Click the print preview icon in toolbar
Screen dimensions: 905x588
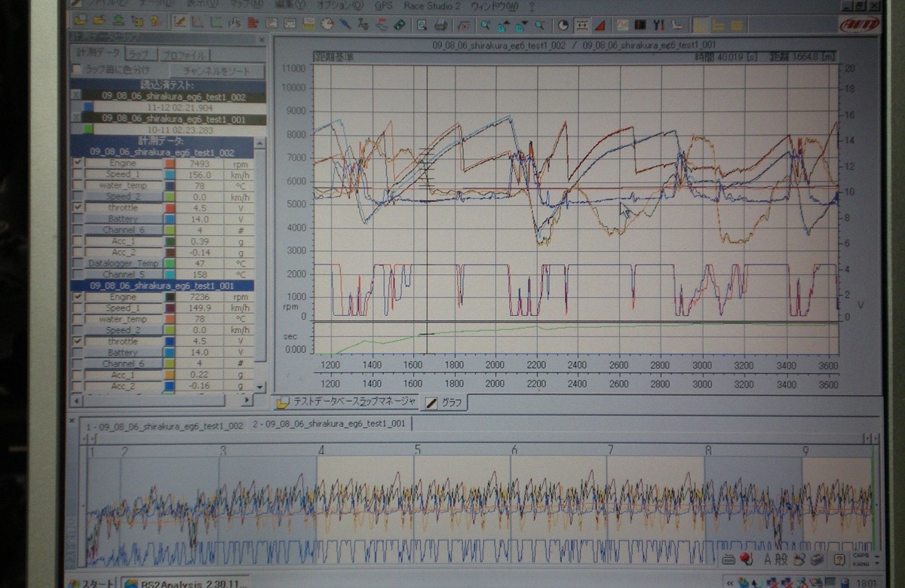422,24
